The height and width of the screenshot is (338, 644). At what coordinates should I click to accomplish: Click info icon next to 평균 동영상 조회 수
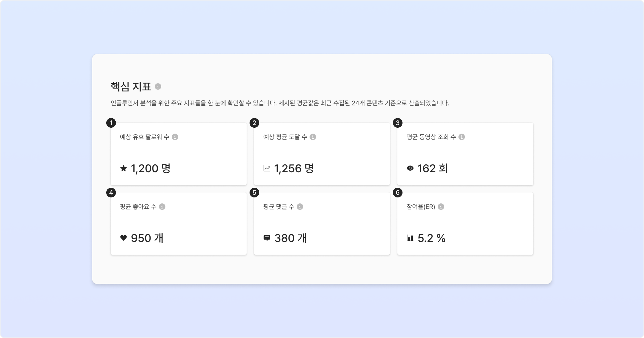(462, 137)
